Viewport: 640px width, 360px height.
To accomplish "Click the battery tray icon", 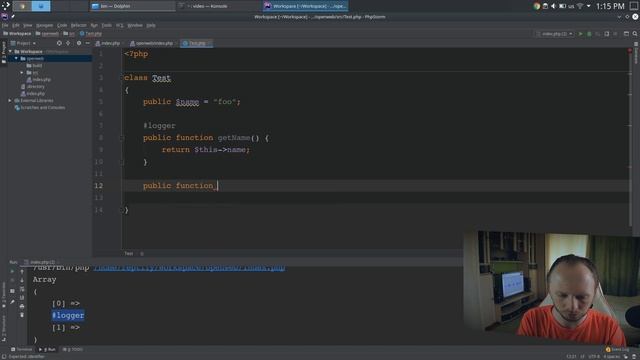I will point(562,6).
